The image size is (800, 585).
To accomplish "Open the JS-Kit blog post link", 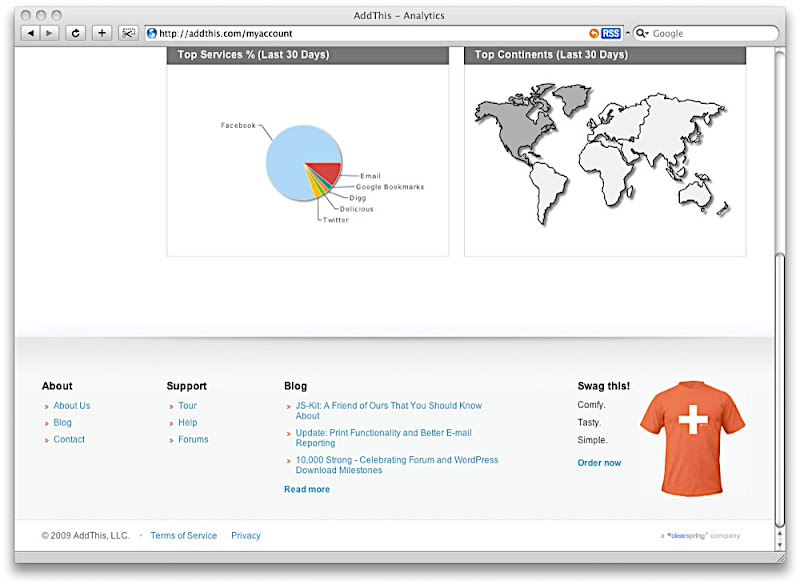I will (389, 411).
